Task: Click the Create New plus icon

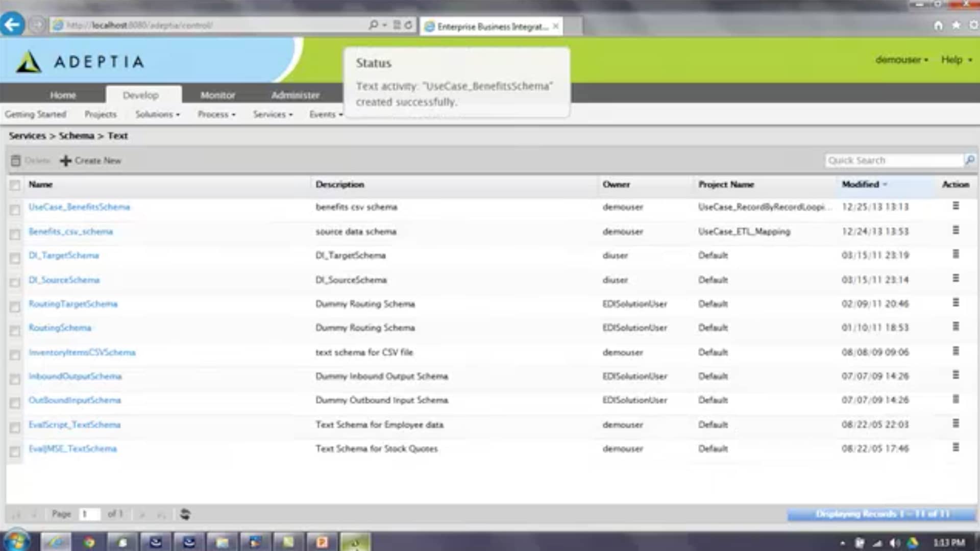Action: [x=66, y=161]
